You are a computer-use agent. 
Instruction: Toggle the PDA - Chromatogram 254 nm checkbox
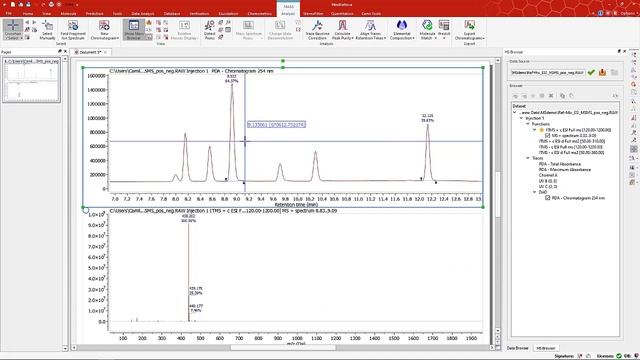pyautogui.click(x=548, y=198)
